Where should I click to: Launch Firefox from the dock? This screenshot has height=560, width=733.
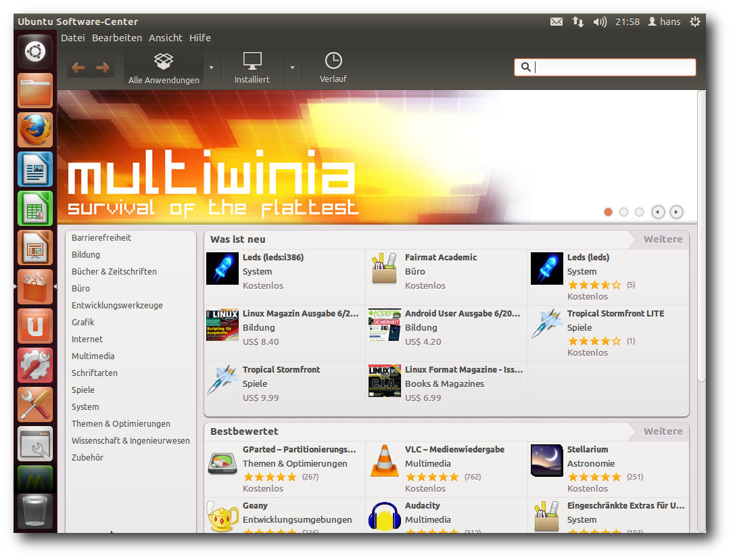(35, 130)
